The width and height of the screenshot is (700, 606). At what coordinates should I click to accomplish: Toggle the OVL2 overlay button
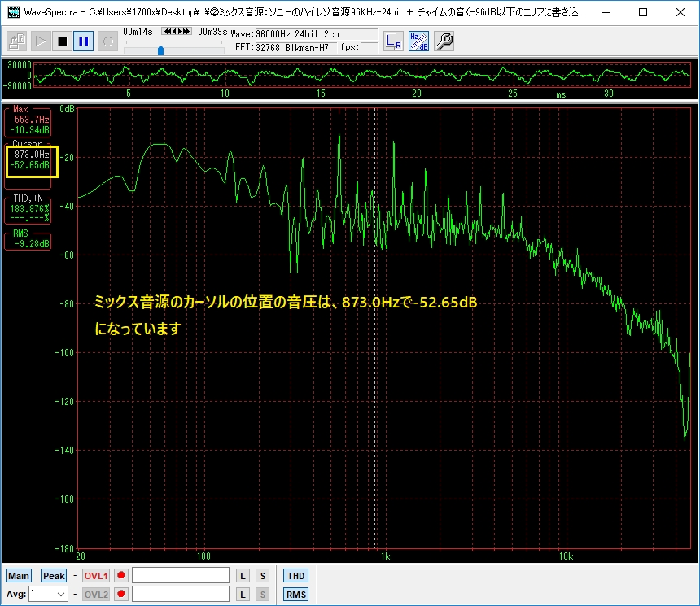pyautogui.click(x=96, y=595)
